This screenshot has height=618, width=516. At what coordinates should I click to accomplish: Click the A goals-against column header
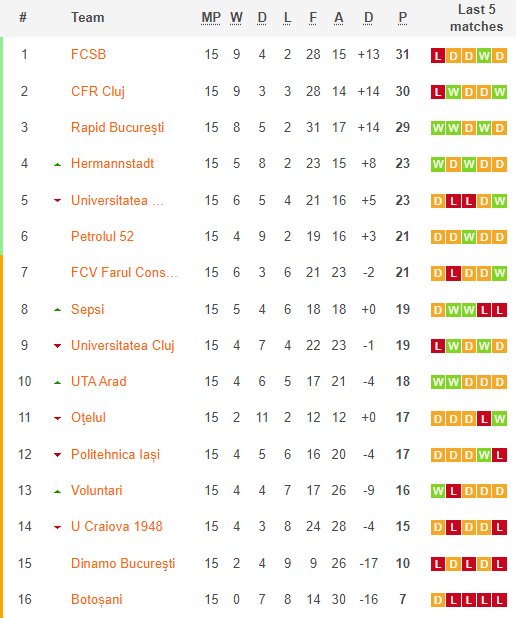pyautogui.click(x=339, y=18)
